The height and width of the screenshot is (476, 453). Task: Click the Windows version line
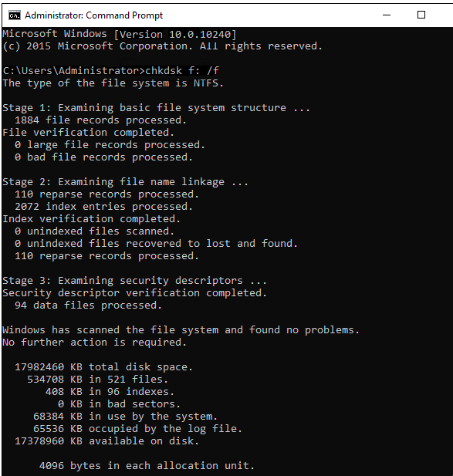tap(120, 34)
